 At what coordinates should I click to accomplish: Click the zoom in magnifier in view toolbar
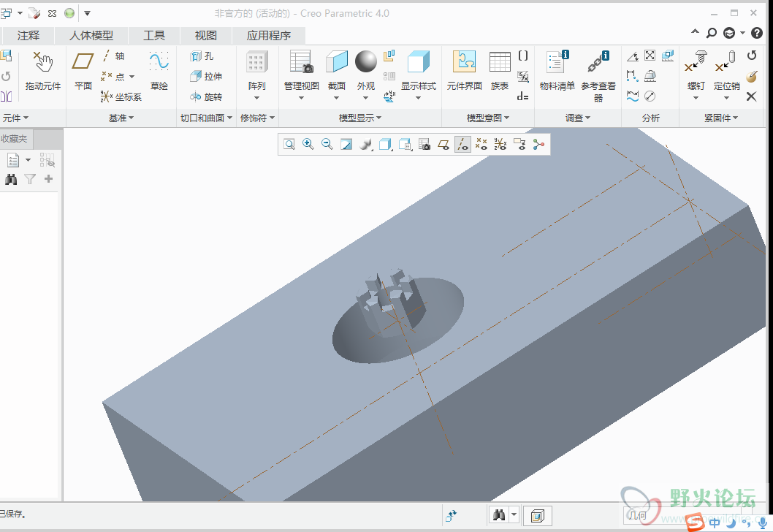point(308,145)
